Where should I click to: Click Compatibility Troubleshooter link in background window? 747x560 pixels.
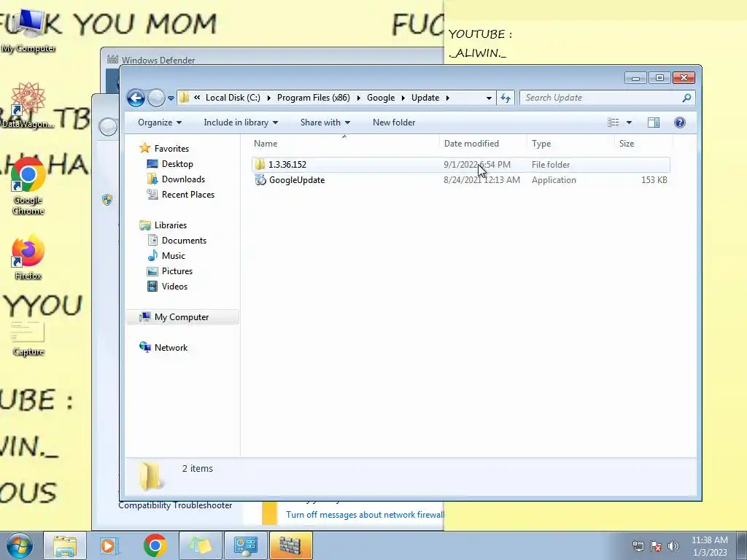175,506
